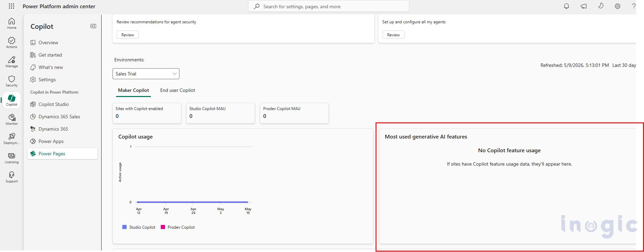Open Dynamics 365 menu item
644x252 pixels.
pyautogui.click(x=62, y=129)
